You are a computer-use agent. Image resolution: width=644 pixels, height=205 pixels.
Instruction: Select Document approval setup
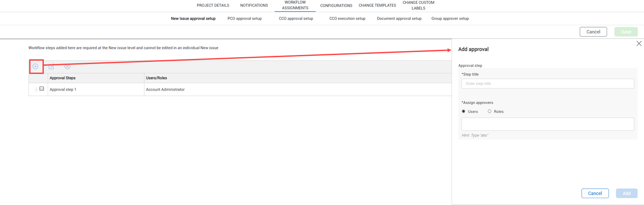[399, 18]
